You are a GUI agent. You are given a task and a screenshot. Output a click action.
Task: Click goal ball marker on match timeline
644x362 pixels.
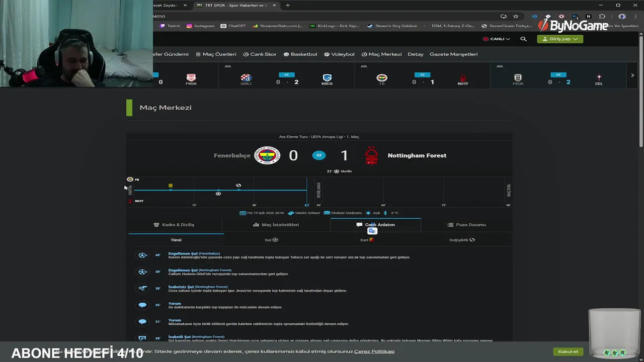[x=218, y=194]
